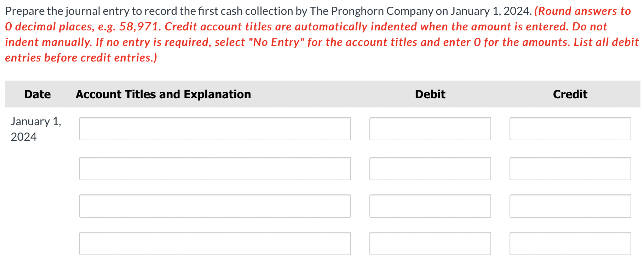Click the third row Debit amount field
Viewport: 644px width, 275px height.
(430, 206)
